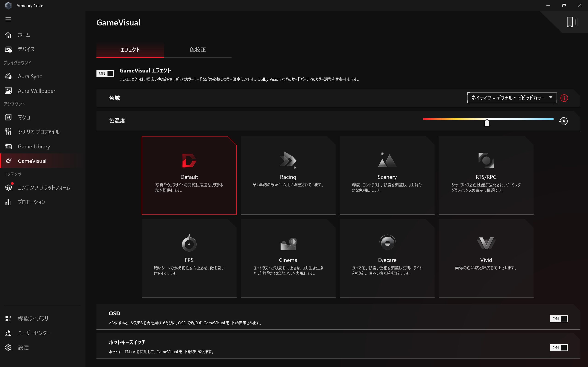Select the エフェクト tab
This screenshot has height=367, width=588.
130,50
